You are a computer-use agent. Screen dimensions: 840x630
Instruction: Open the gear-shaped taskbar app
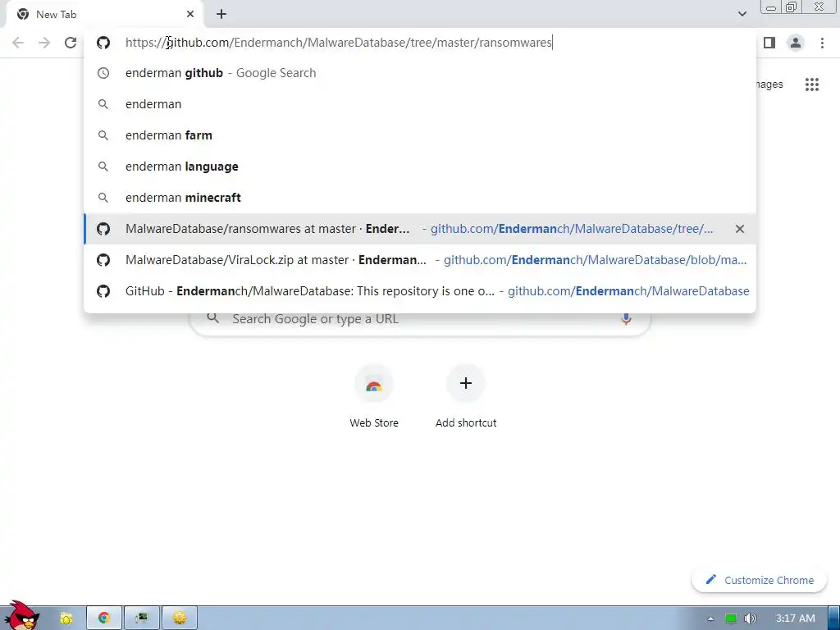coord(180,619)
